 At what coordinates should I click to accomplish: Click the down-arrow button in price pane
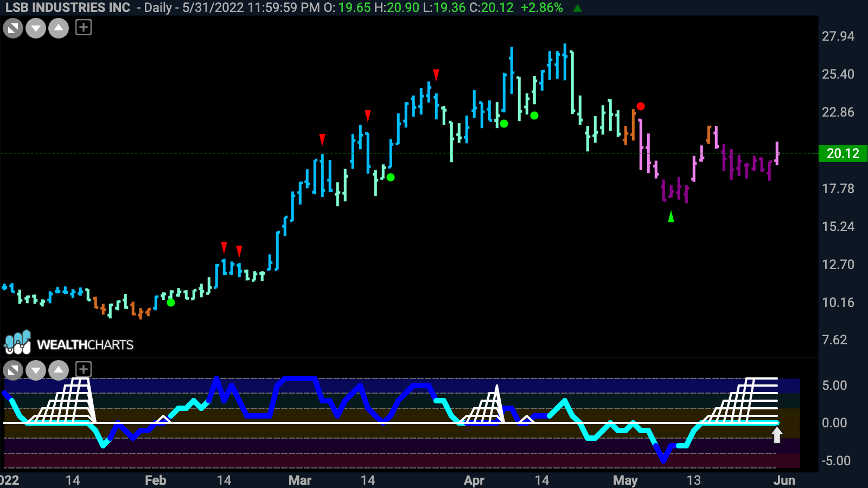point(36,28)
